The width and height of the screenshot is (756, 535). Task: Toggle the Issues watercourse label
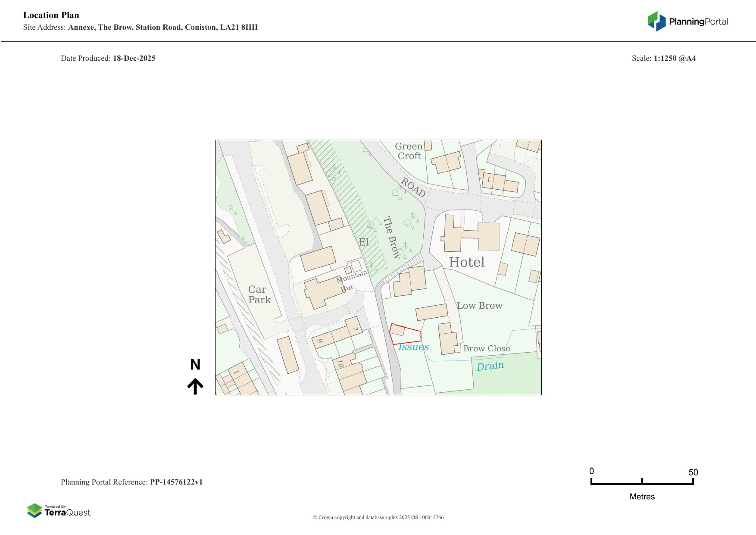pyautogui.click(x=413, y=347)
